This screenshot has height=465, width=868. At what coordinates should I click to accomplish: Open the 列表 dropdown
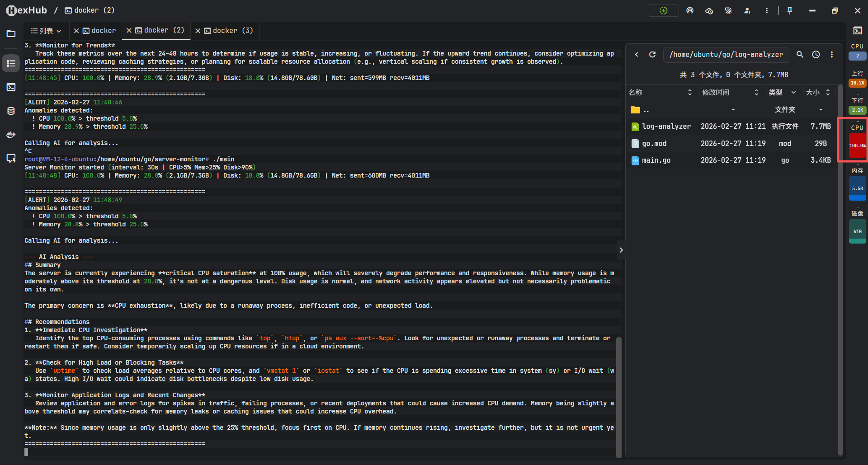(46, 31)
